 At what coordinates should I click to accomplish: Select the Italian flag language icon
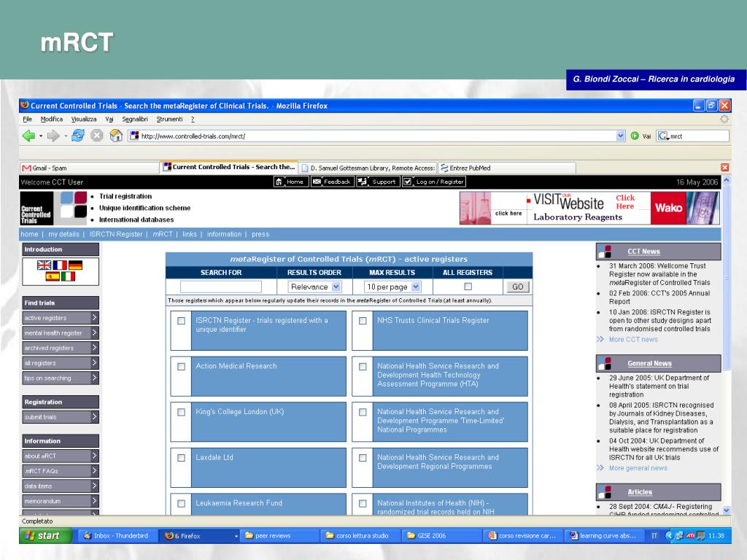point(68,276)
